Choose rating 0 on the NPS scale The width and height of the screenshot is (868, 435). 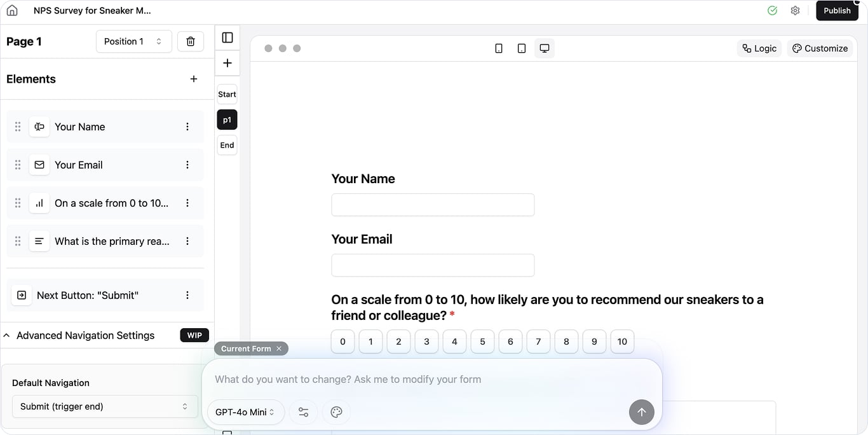[342, 342]
